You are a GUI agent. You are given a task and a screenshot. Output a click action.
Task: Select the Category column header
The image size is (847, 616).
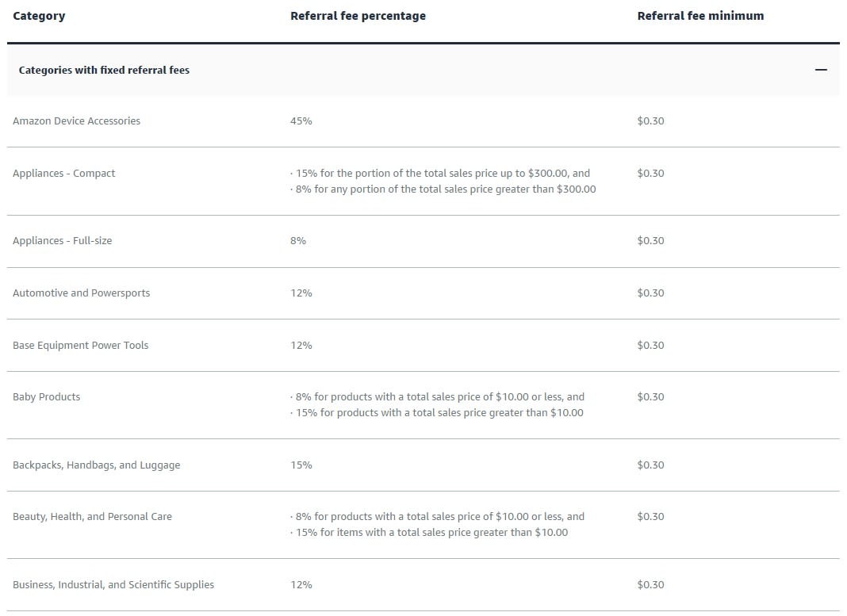[39, 15]
